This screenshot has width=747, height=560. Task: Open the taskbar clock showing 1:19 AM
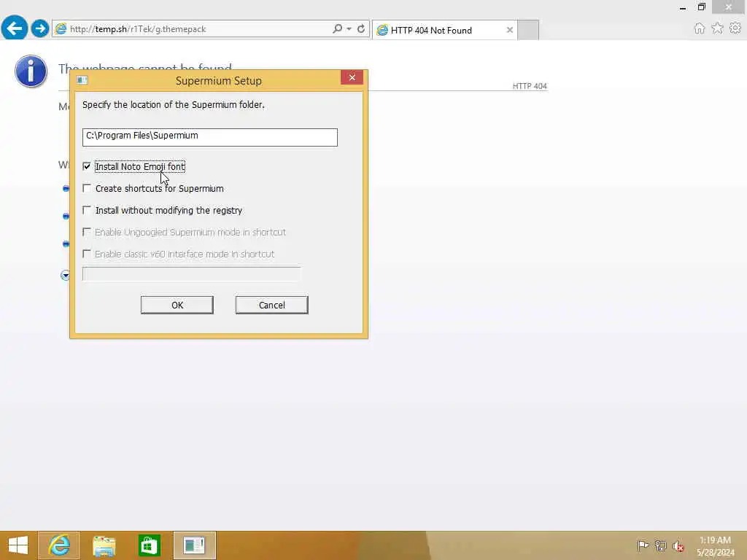point(715,546)
